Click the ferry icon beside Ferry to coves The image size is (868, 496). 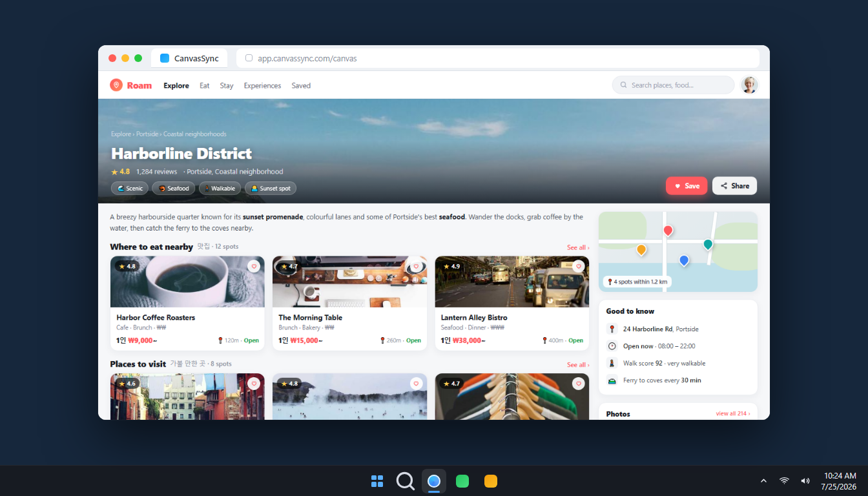coord(612,380)
